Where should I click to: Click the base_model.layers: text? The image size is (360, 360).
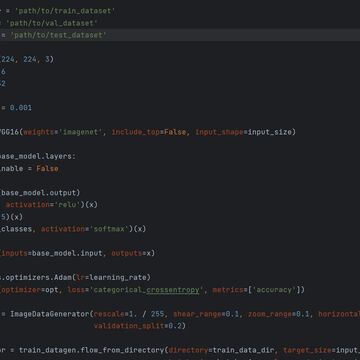click(37, 156)
